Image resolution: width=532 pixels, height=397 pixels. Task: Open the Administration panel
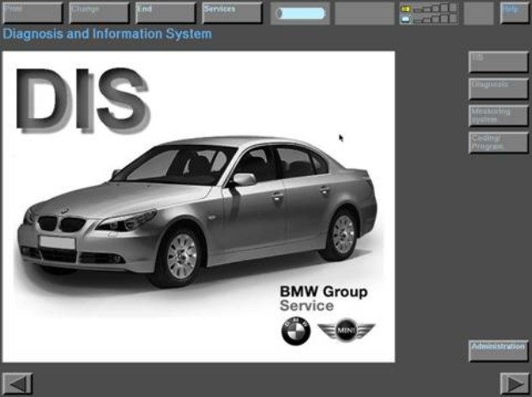tap(499, 351)
